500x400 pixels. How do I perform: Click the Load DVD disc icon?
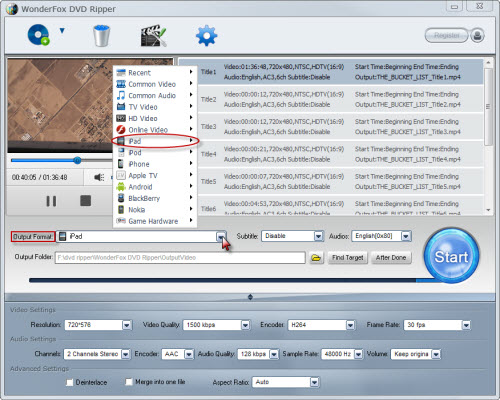click(x=38, y=35)
